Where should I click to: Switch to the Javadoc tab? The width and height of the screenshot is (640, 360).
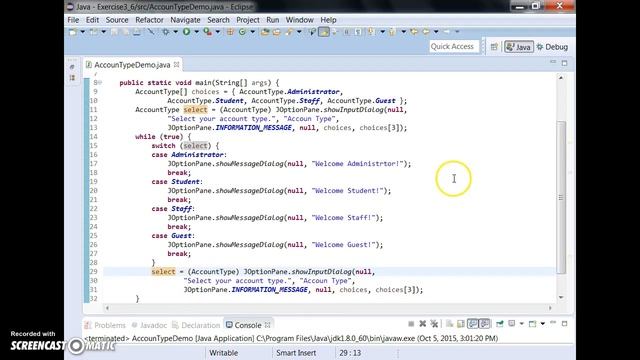pyautogui.click(x=149, y=325)
